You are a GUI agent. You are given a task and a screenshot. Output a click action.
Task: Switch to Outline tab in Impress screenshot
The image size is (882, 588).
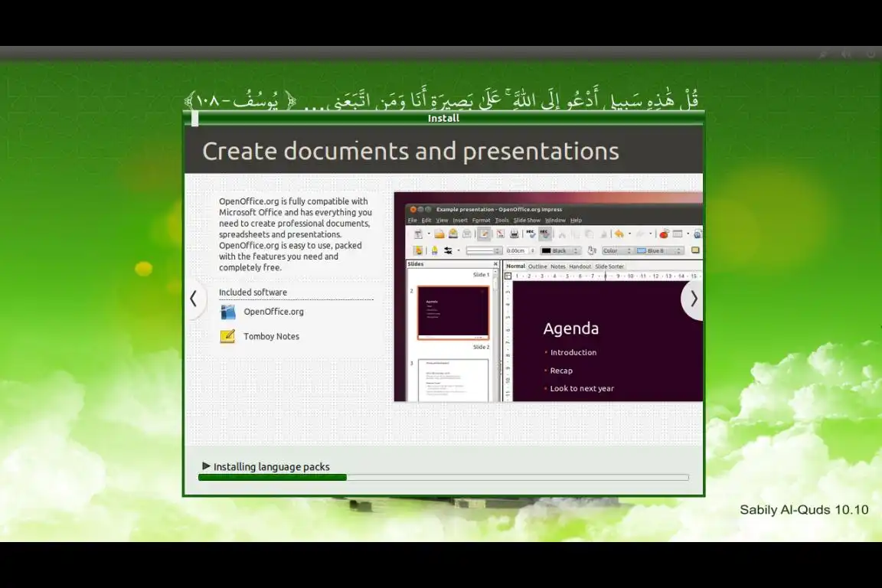[537, 266]
